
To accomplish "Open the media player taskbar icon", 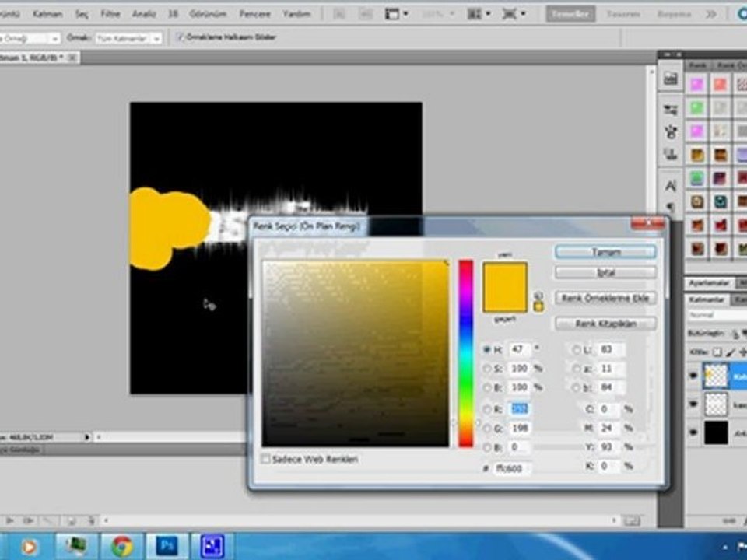I will click(29, 547).
